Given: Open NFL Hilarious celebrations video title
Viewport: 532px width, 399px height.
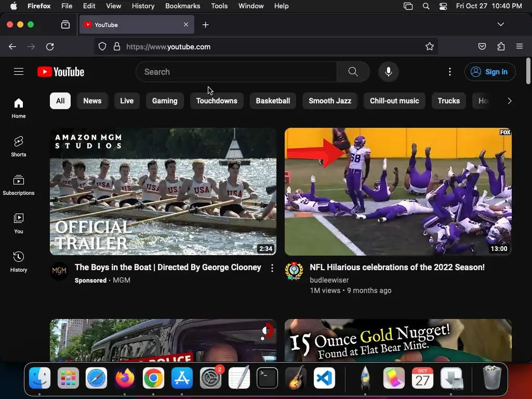Looking at the screenshot, I should point(397,268).
